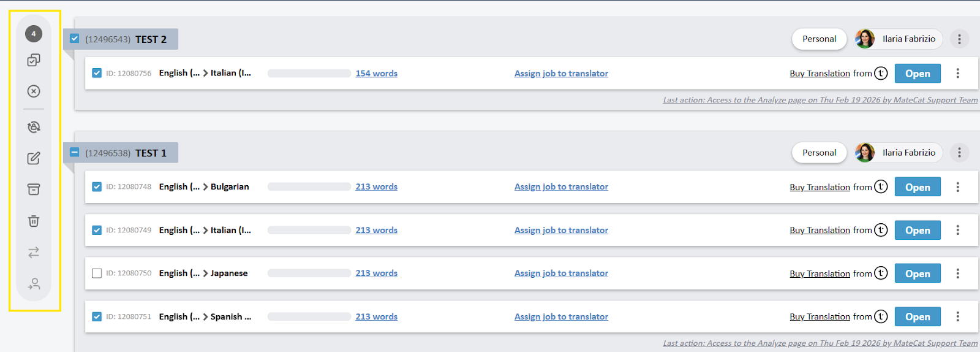Archive selected jobs using the archive box icon

tap(34, 189)
